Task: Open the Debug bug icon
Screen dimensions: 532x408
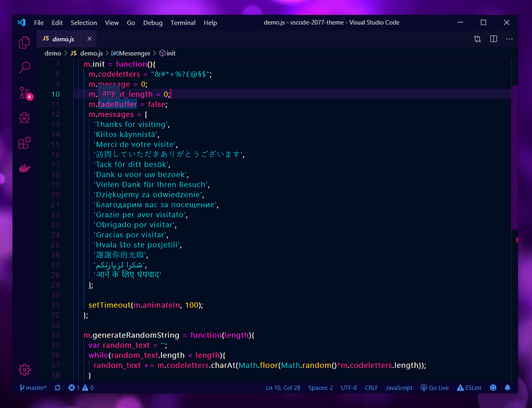Action: coord(25,118)
